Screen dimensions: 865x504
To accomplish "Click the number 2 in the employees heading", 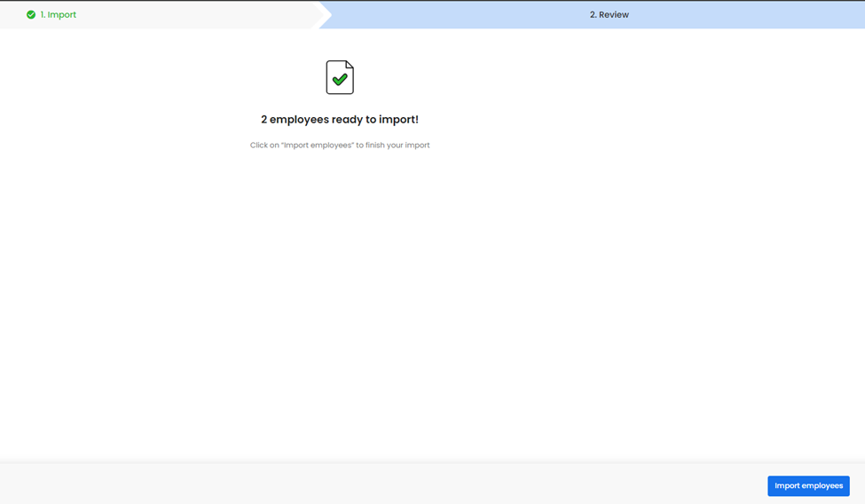I will click(x=264, y=120).
